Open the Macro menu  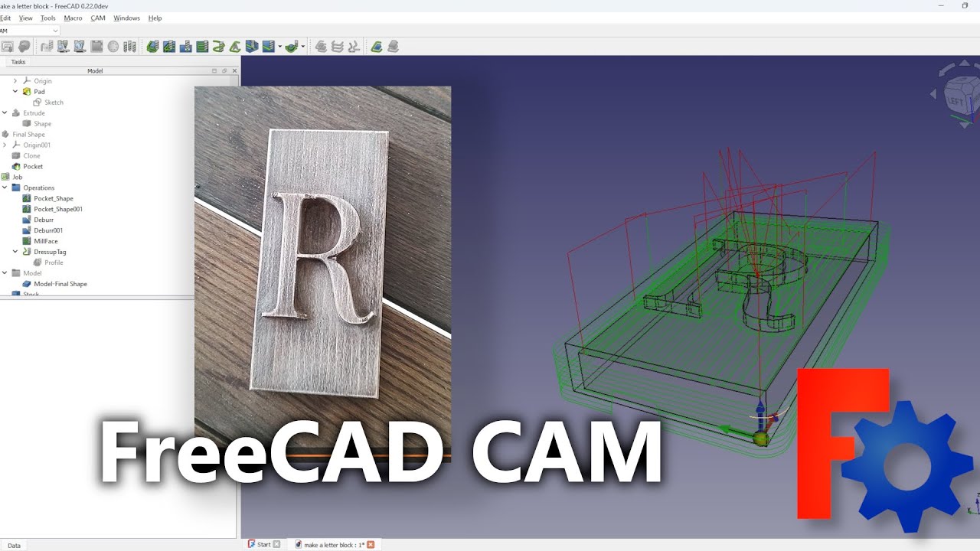point(73,18)
